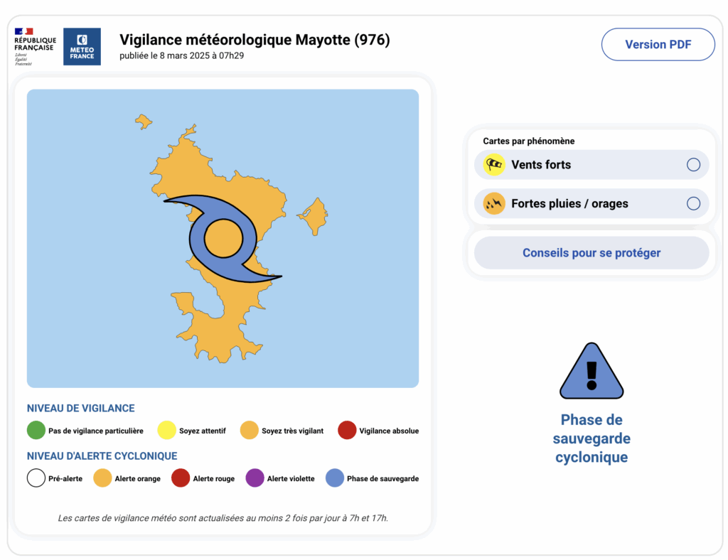Click the blue warning triangle icon
The image size is (728, 560).
click(x=591, y=372)
